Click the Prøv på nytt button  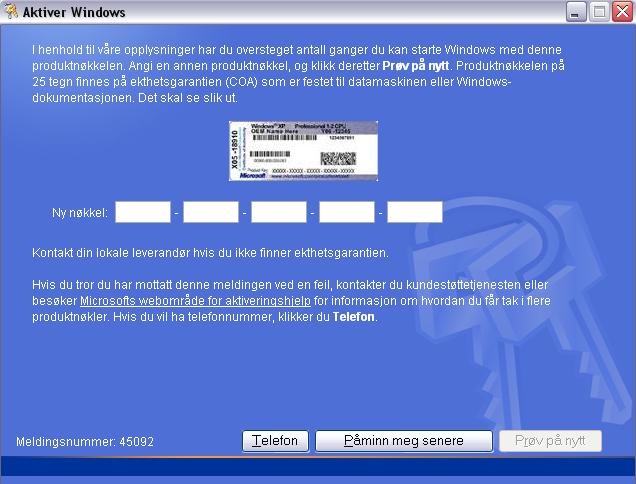pos(550,441)
